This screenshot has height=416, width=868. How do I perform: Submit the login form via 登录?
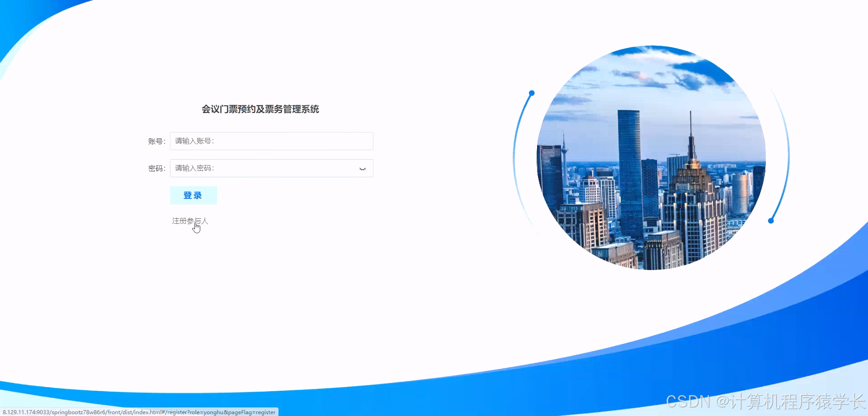pos(193,195)
